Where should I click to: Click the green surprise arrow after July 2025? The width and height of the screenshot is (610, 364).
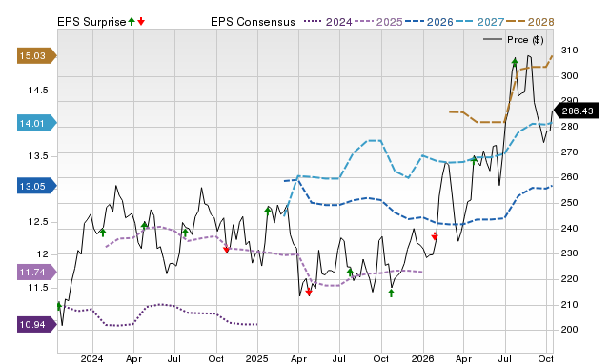tap(350, 272)
